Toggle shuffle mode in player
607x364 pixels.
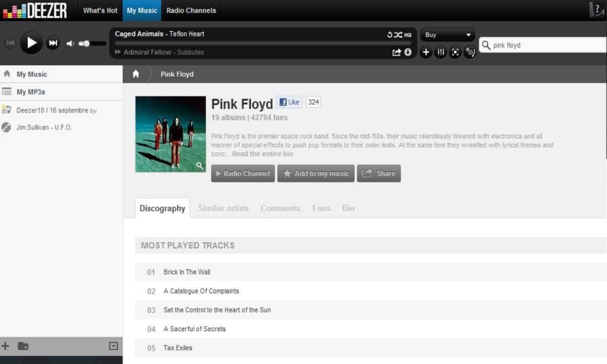click(398, 35)
